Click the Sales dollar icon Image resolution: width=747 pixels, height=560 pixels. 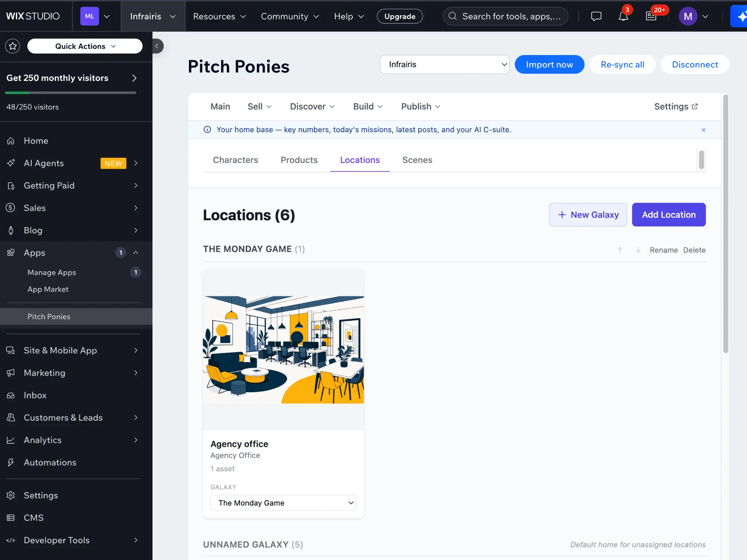(x=11, y=208)
